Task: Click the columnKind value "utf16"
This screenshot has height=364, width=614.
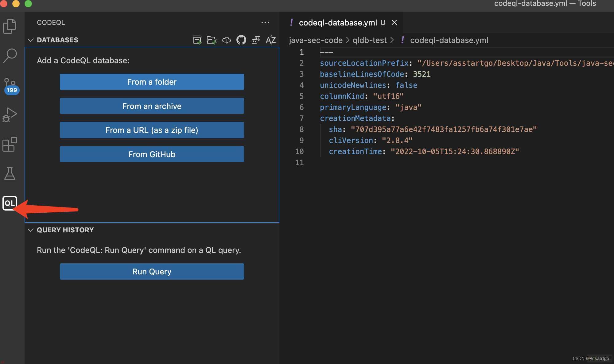Action: click(x=388, y=96)
